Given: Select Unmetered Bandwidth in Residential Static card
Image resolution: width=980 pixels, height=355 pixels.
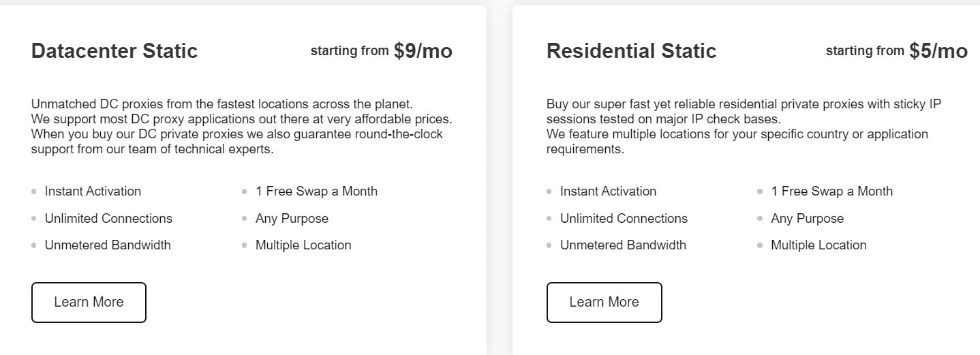Looking at the screenshot, I should (623, 245).
